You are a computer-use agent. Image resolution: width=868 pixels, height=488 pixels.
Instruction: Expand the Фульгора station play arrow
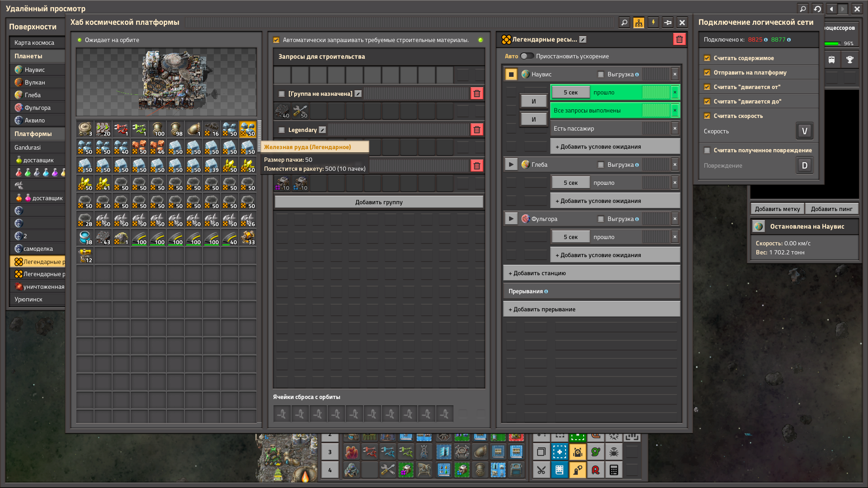(x=511, y=219)
